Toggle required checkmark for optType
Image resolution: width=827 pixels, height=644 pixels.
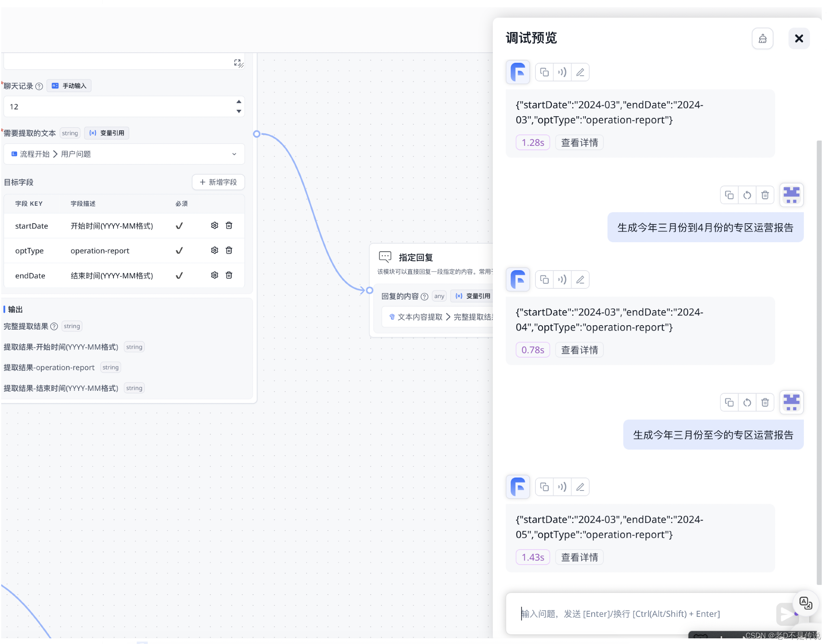(179, 251)
